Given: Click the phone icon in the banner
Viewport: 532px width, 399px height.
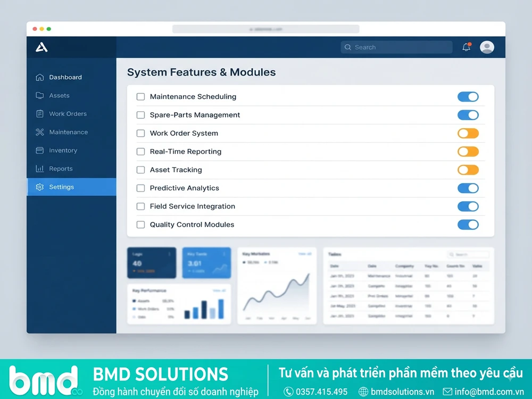Looking at the screenshot, I should [x=288, y=392].
